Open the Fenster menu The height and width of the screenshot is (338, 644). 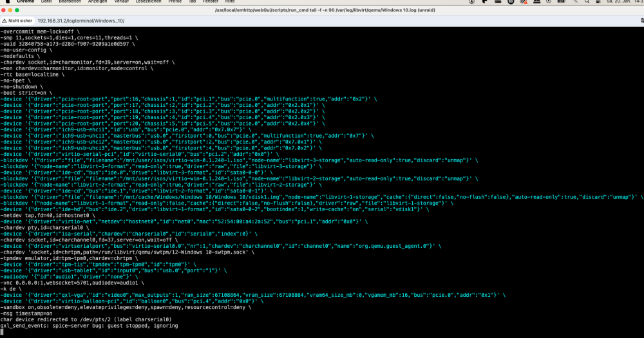[211, 1]
